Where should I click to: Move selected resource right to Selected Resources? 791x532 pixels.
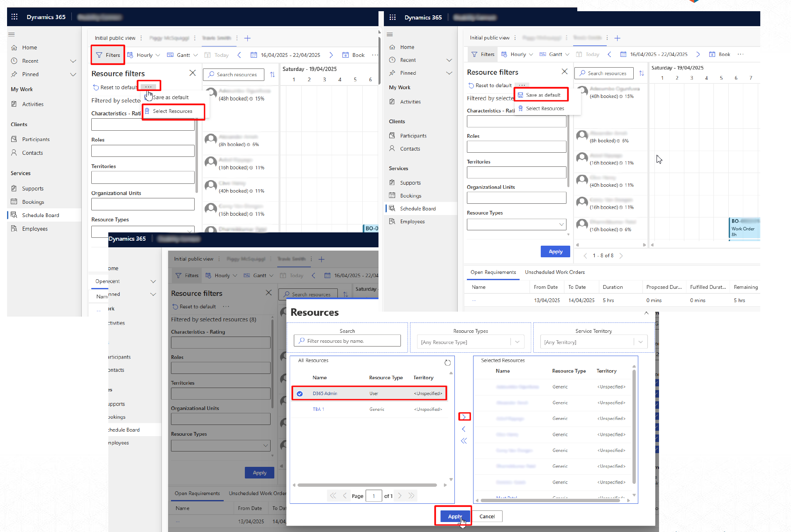click(464, 417)
